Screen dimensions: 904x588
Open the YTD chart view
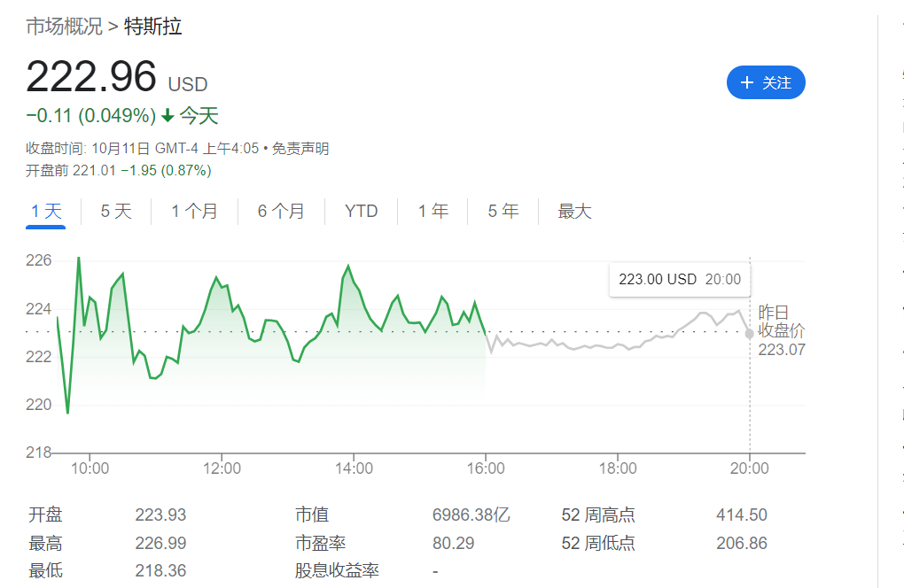point(360,212)
